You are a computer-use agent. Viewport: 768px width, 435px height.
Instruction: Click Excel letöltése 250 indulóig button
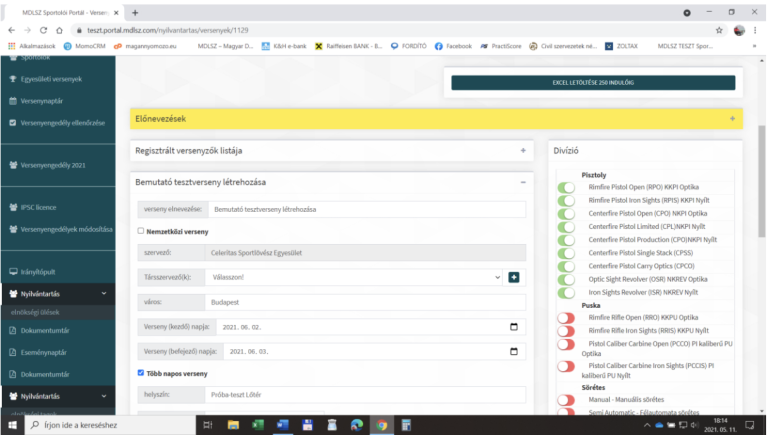(593, 83)
